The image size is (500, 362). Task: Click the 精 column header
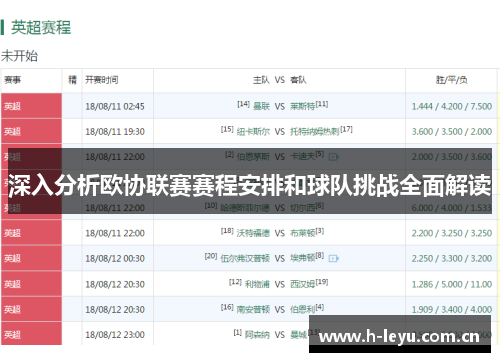(72, 80)
